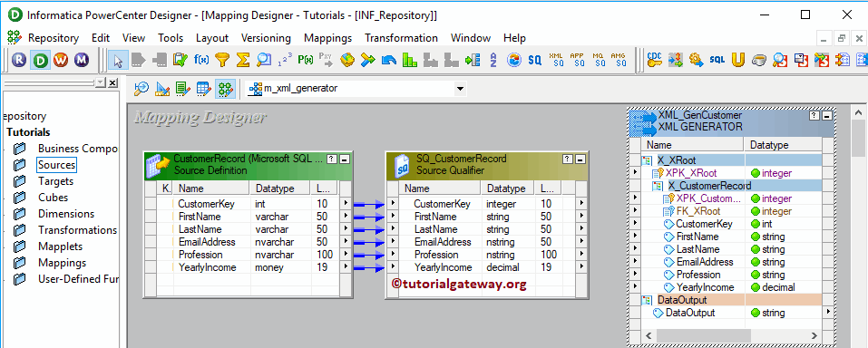The height and width of the screenshot is (348, 868).
Task: Click DataOutput port output arrow in XML_GenCustomer
Action: tap(828, 313)
